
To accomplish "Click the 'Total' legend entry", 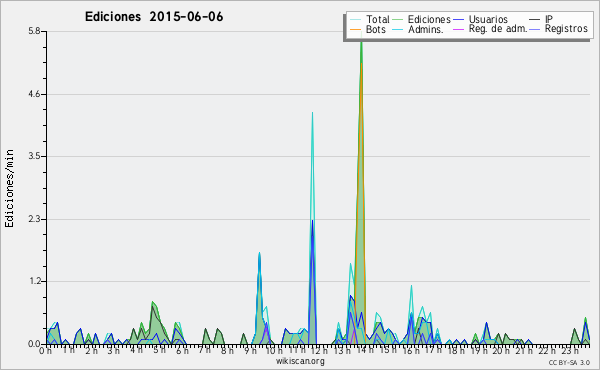I will [378, 19].
